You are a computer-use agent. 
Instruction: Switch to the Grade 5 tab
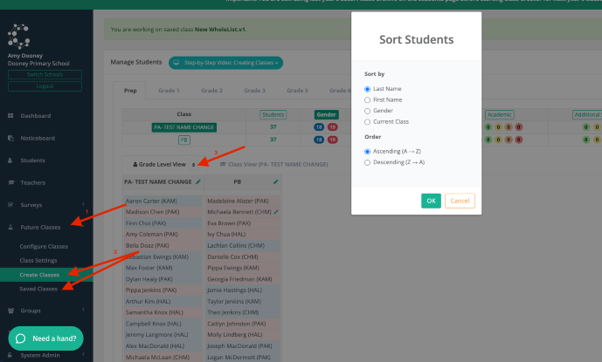pyautogui.click(x=297, y=91)
